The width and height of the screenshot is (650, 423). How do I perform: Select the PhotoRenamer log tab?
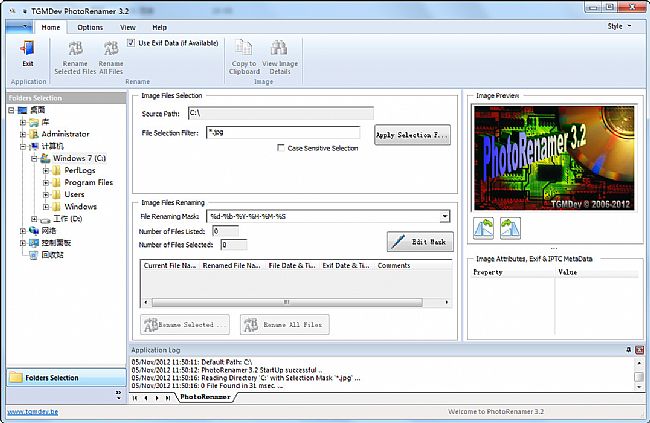(x=205, y=397)
